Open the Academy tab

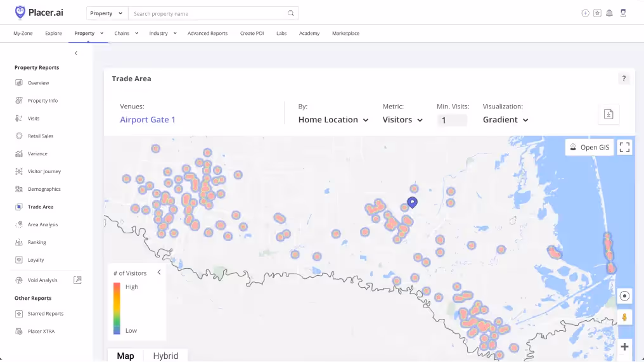tap(309, 33)
